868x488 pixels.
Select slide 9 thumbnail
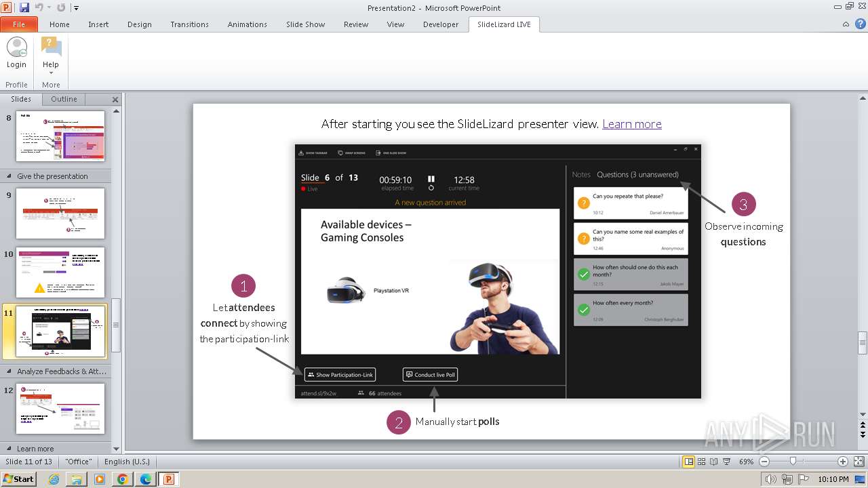60,213
